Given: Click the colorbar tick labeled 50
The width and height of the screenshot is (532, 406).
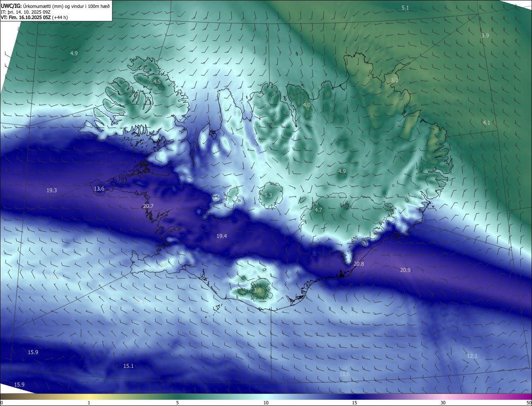Looking at the screenshot, I should tap(529, 403).
